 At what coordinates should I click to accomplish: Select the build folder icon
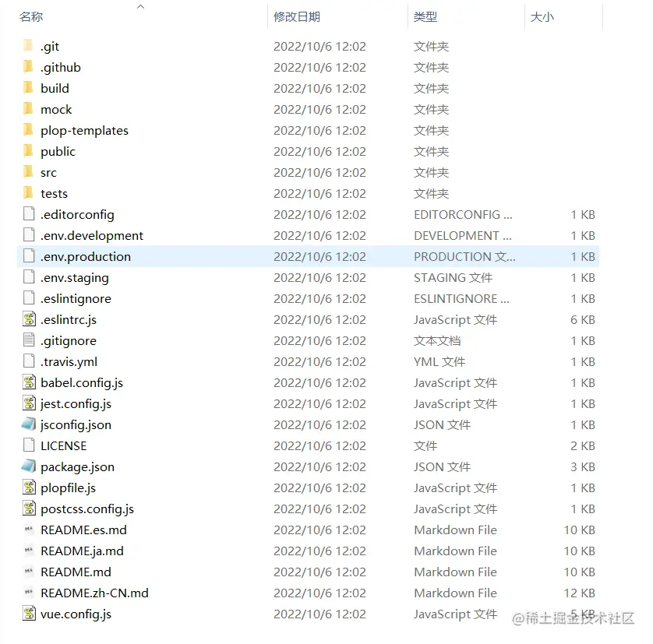tap(28, 87)
